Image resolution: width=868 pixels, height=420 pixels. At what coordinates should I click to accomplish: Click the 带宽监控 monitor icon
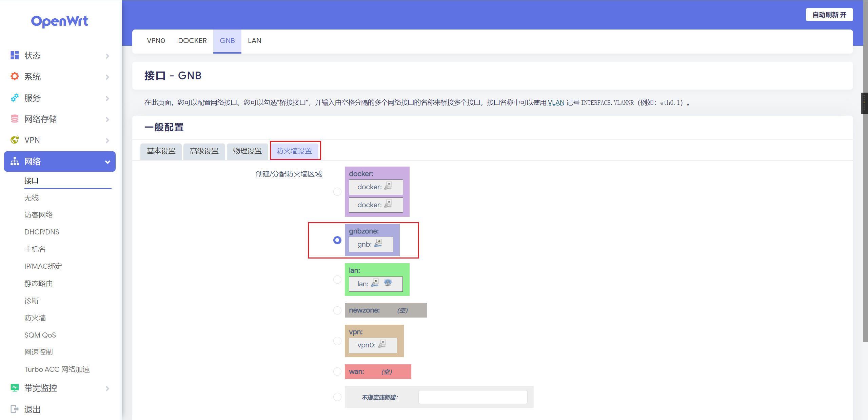coord(14,388)
